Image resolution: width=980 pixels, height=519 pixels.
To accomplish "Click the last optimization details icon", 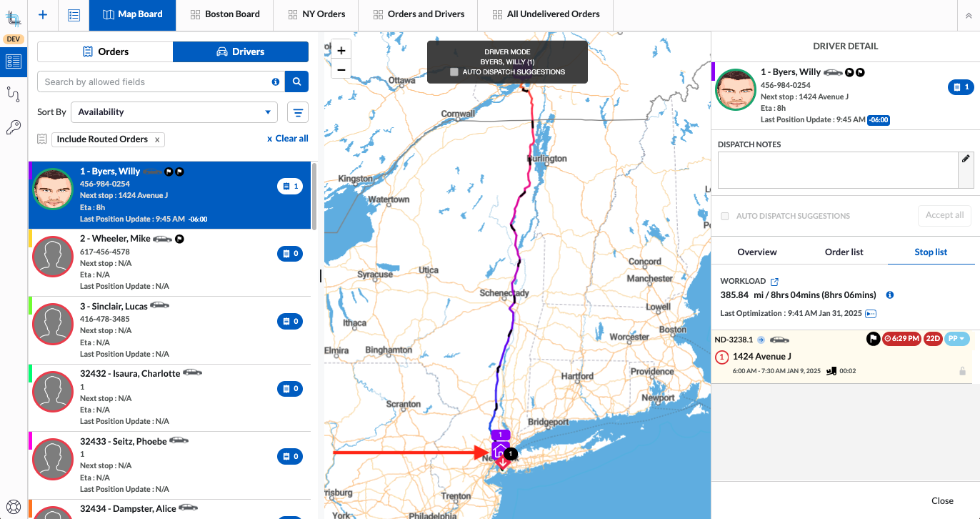I will click(x=871, y=314).
